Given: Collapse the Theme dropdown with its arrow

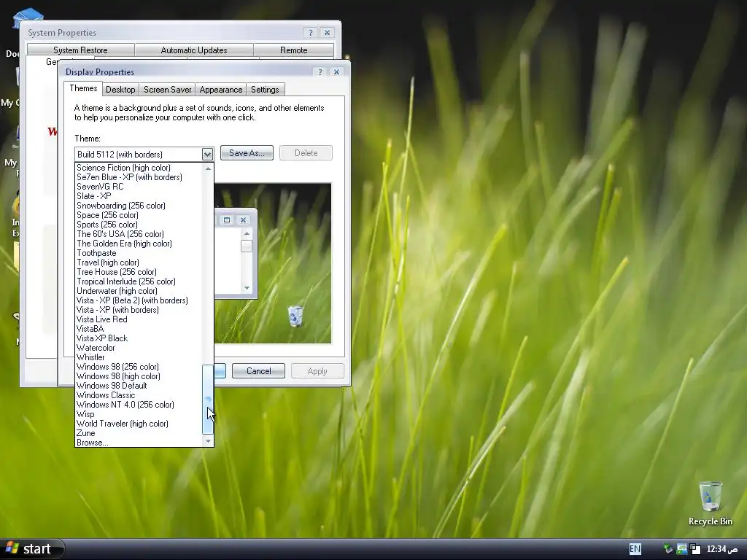Looking at the screenshot, I should point(207,154).
